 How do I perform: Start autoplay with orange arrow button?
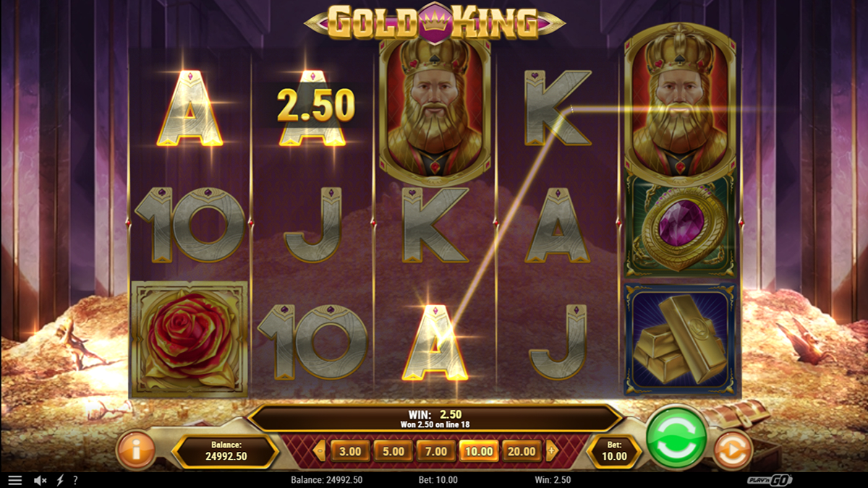click(733, 450)
